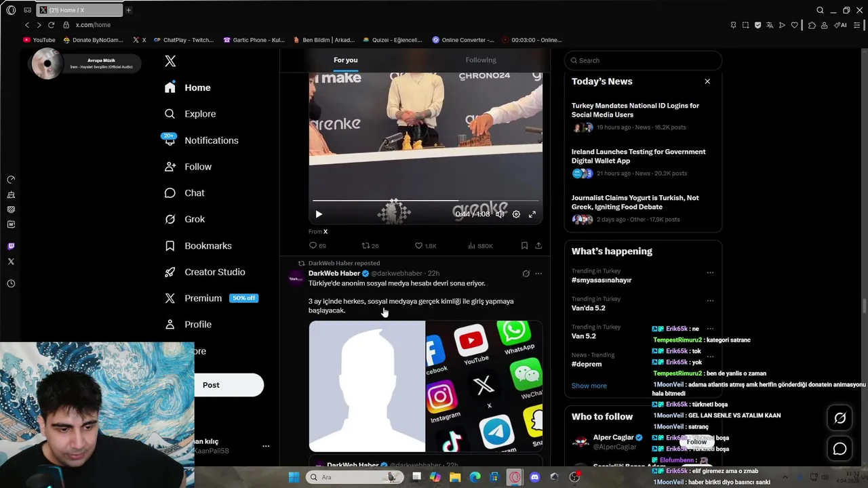Open Grok explain icon on DarkWeb Haber post
Viewport: 868px width, 488px height.
tap(526, 274)
